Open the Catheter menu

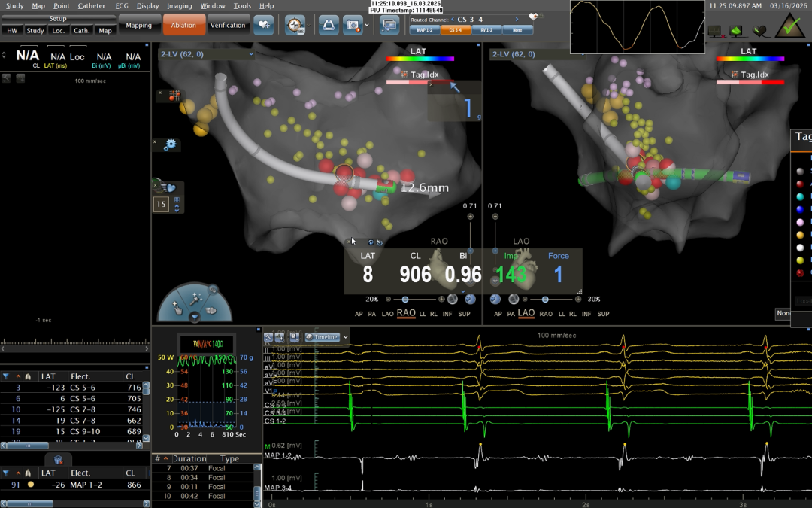pyautogui.click(x=92, y=5)
